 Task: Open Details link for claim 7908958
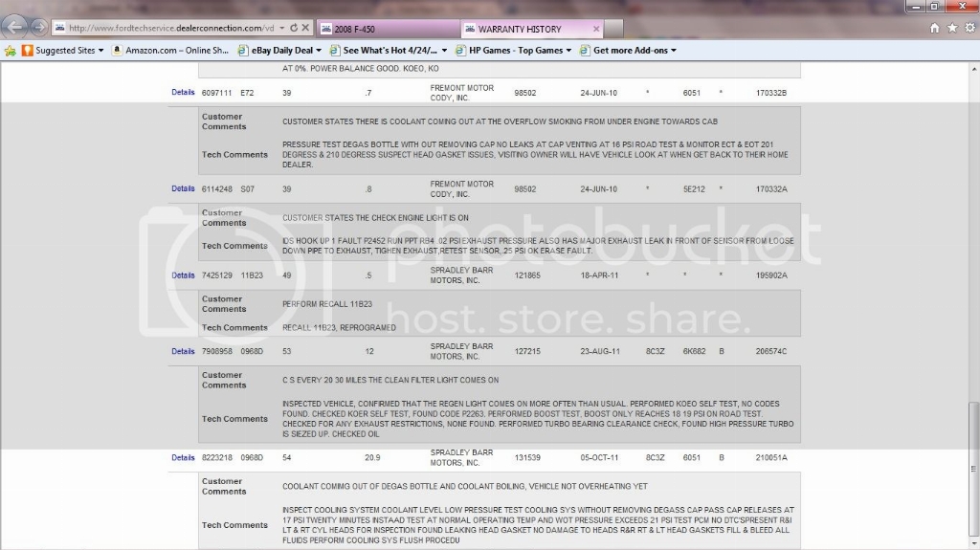click(x=183, y=351)
